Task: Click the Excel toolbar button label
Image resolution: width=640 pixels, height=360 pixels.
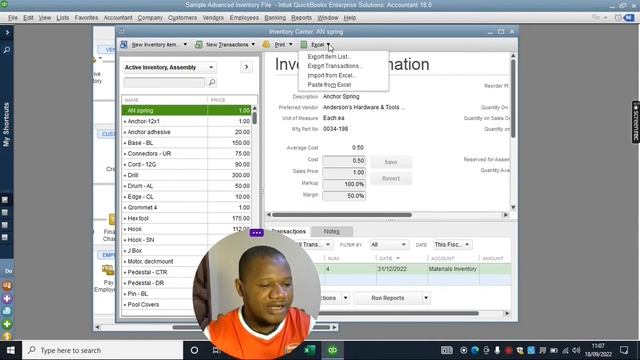Action: (x=318, y=44)
